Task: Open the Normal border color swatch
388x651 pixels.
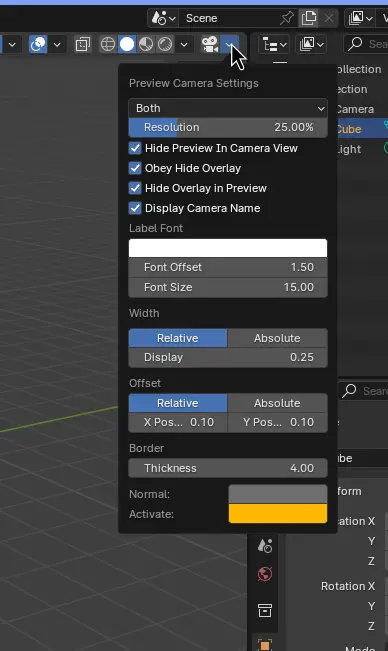Action: pos(278,494)
